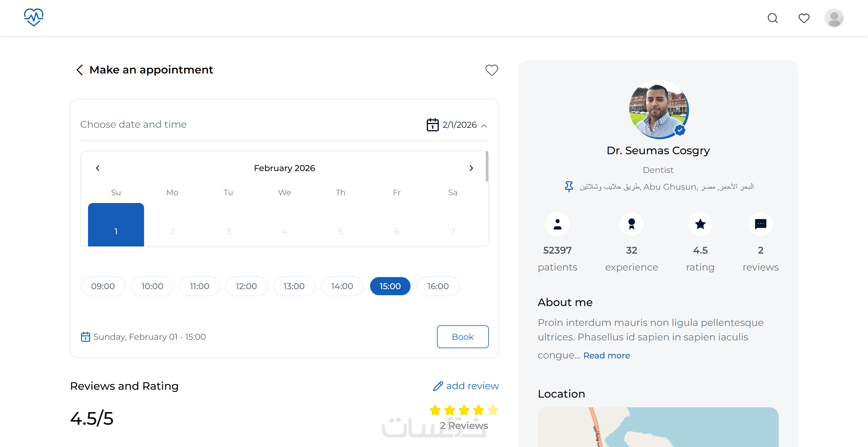Open search via magnifier icon
The width and height of the screenshot is (868, 447).
(x=772, y=18)
